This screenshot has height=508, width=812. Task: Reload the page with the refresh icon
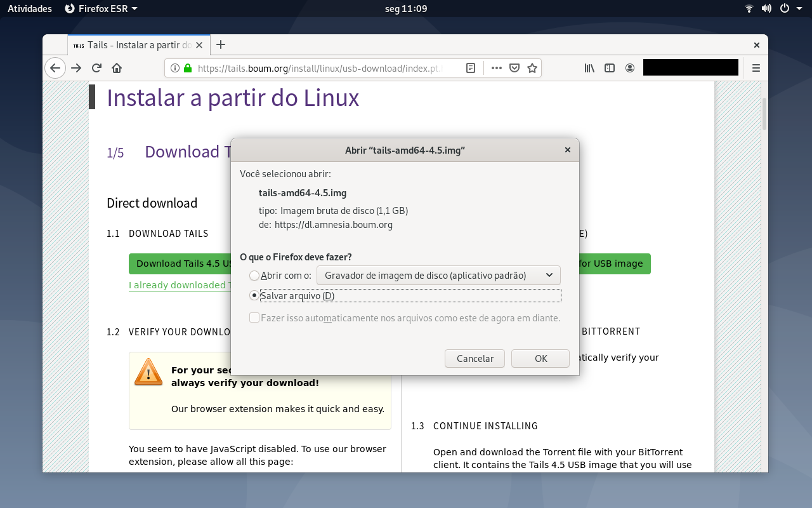[x=96, y=68]
